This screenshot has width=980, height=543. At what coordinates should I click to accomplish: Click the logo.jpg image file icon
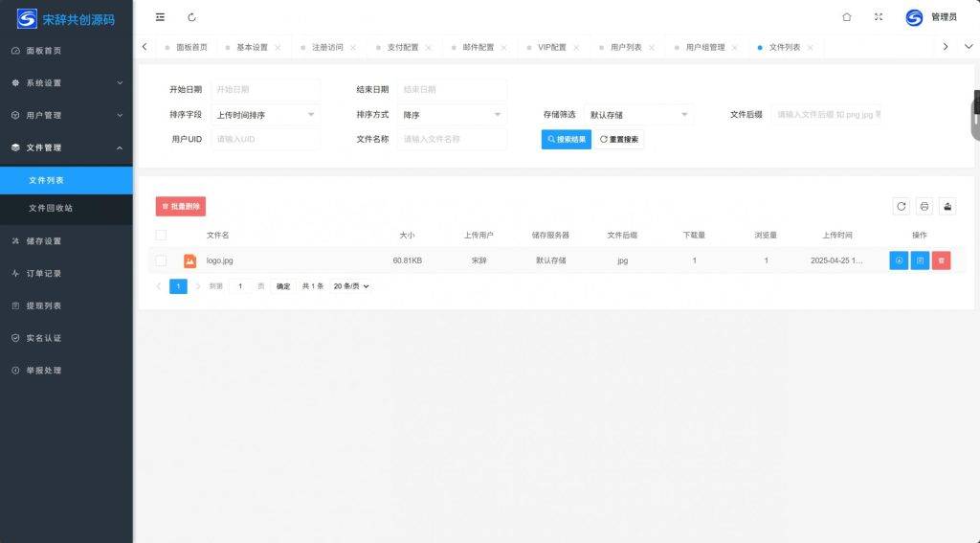pyautogui.click(x=190, y=260)
